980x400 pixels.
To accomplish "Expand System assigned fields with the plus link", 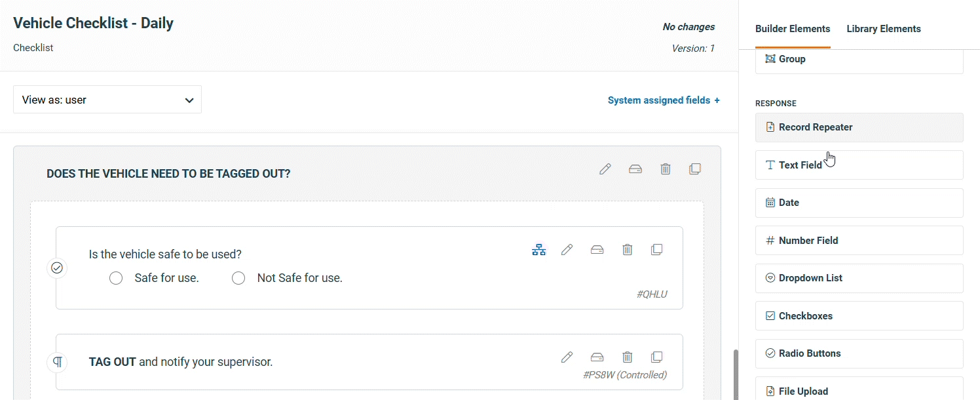I will 664,100.
